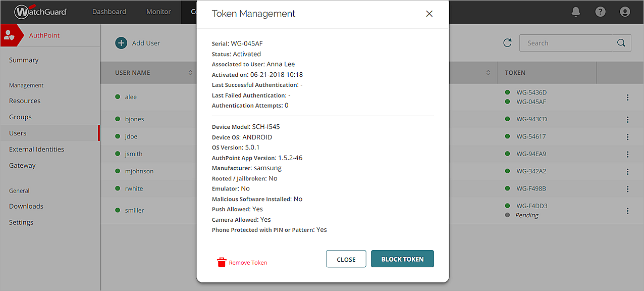Go to Groups in the sidebar
Image resolution: width=644 pixels, height=291 pixels.
20,117
